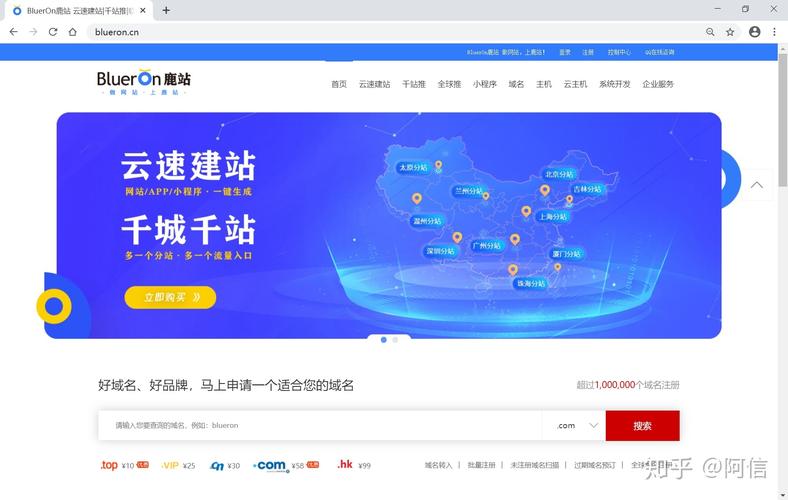Open the 千站推 menu item
This screenshot has height=500, width=788.
click(414, 84)
